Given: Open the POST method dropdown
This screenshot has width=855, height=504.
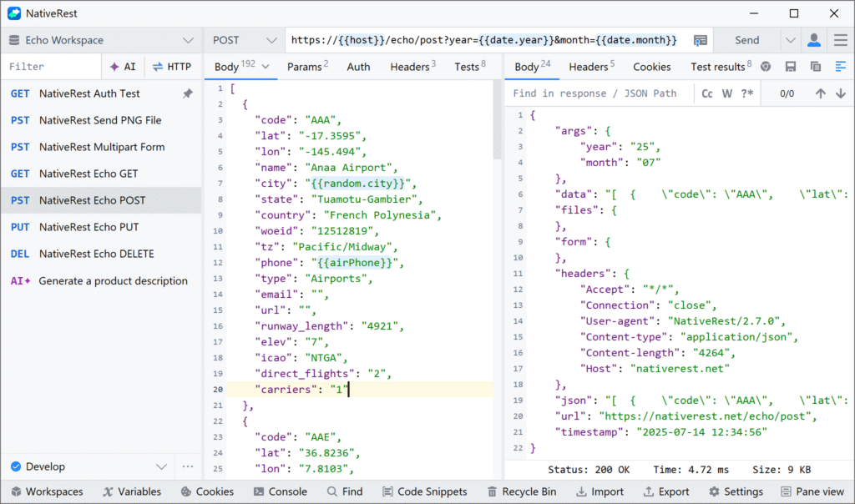Looking at the screenshot, I should 245,40.
